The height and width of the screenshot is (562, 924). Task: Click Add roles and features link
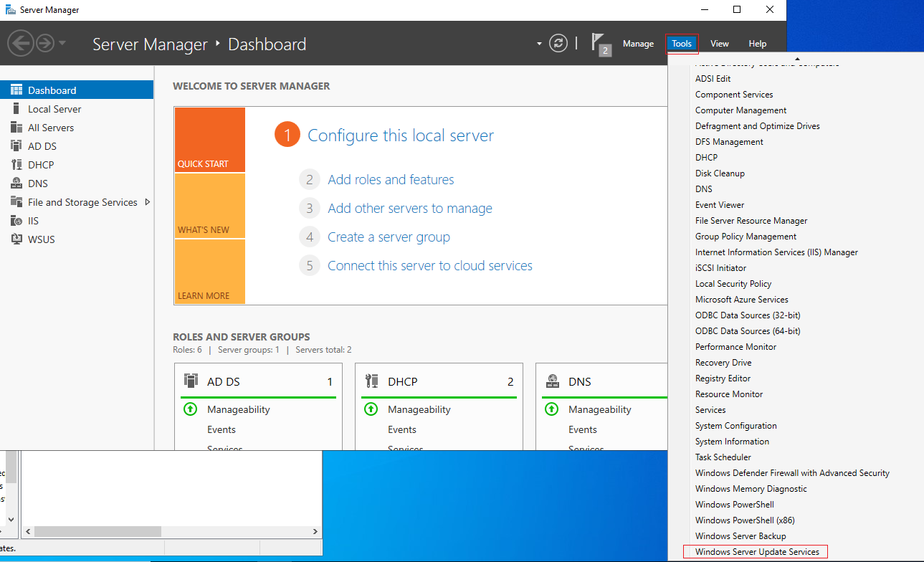(x=391, y=180)
